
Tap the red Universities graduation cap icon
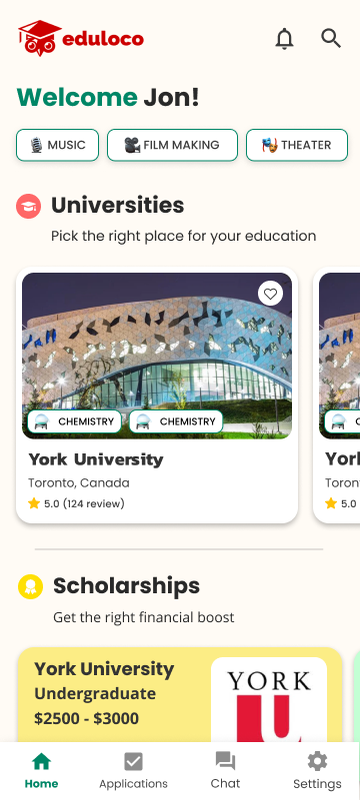point(29,206)
